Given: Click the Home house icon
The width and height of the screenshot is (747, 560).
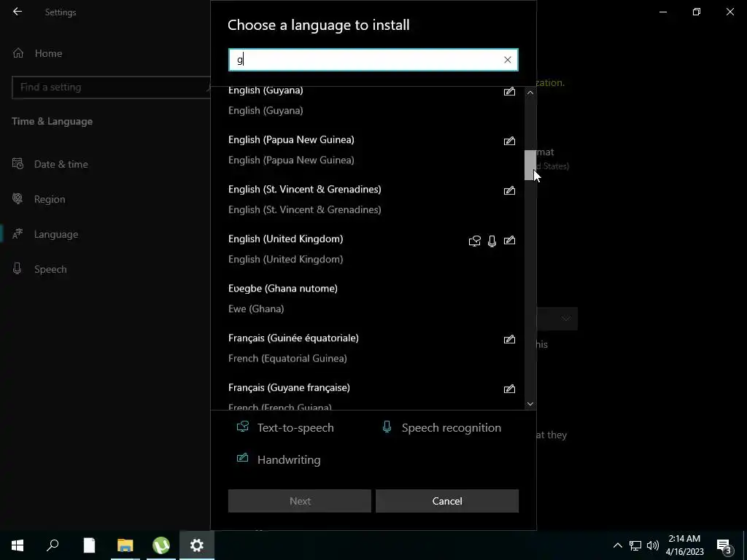Looking at the screenshot, I should pyautogui.click(x=18, y=53).
